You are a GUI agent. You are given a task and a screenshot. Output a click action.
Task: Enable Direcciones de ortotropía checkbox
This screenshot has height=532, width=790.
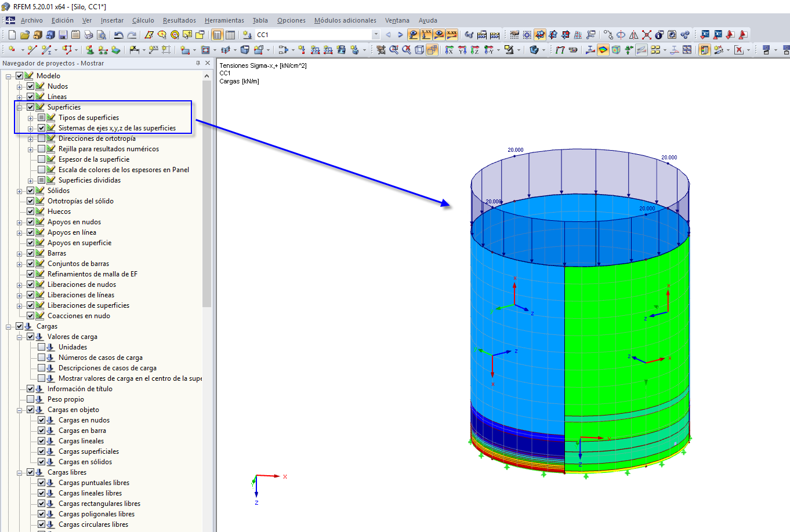[x=42, y=139]
